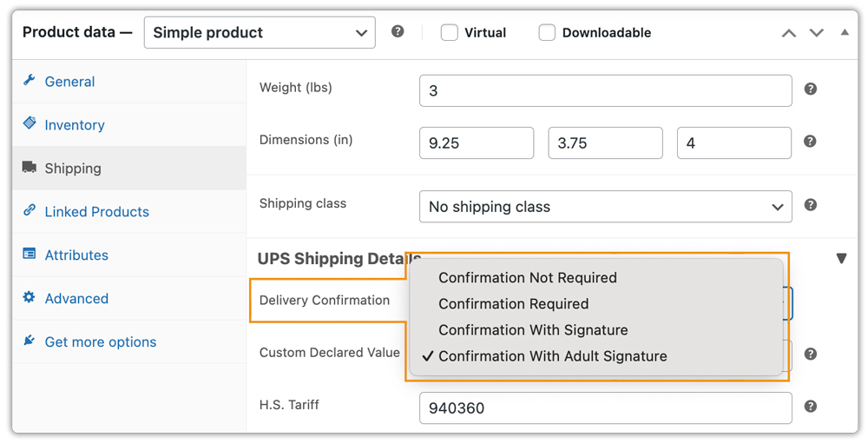The height and width of the screenshot is (444, 868).
Task: Enable the Virtual checkbox
Action: pos(450,33)
